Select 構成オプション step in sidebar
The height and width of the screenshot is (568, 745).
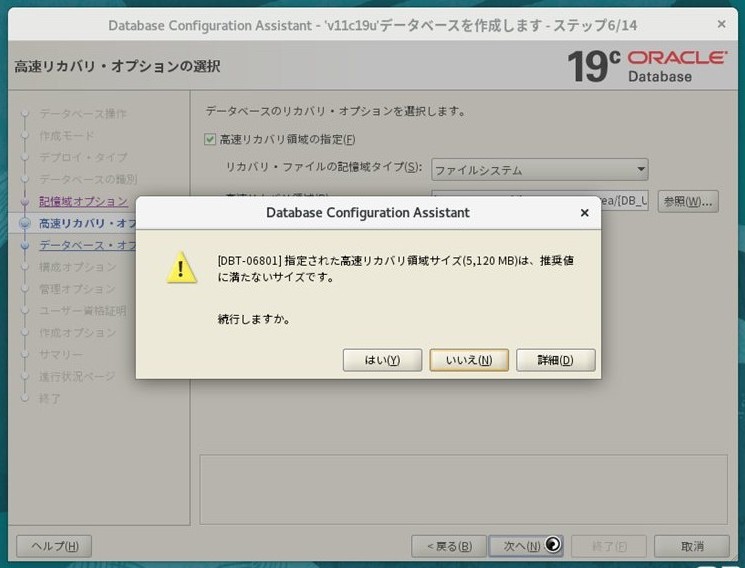coord(77,267)
